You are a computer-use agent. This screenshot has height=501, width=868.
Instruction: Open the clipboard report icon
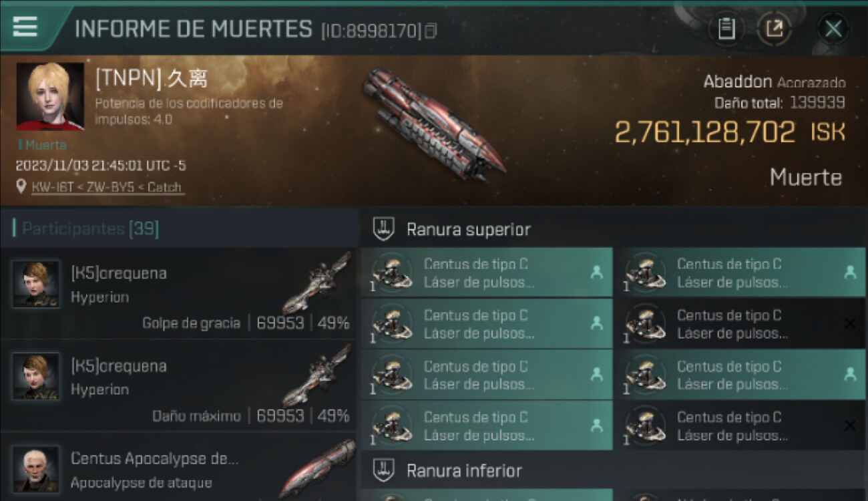tap(726, 29)
